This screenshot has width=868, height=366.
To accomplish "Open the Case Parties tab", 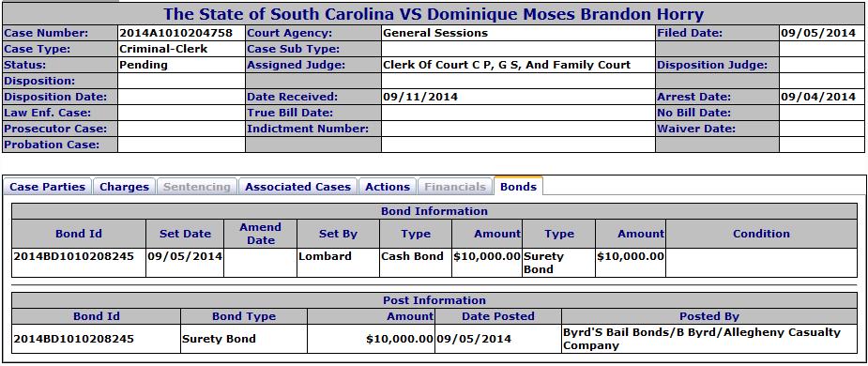I will click(x=48, y=187).
